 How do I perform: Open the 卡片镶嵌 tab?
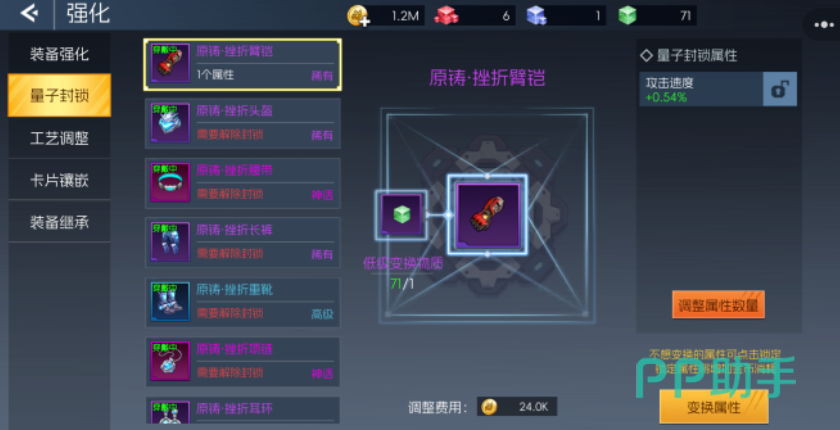coord(59,180)
